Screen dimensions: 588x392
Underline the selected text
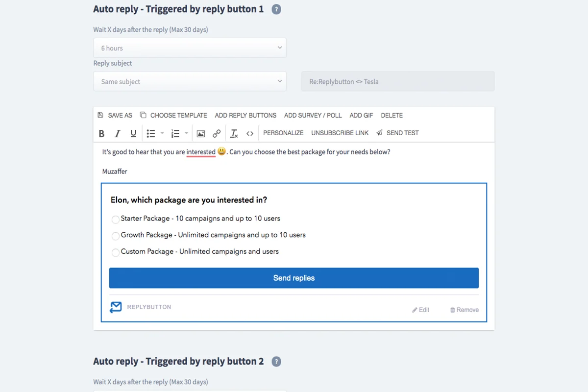[x=133, y=133]
